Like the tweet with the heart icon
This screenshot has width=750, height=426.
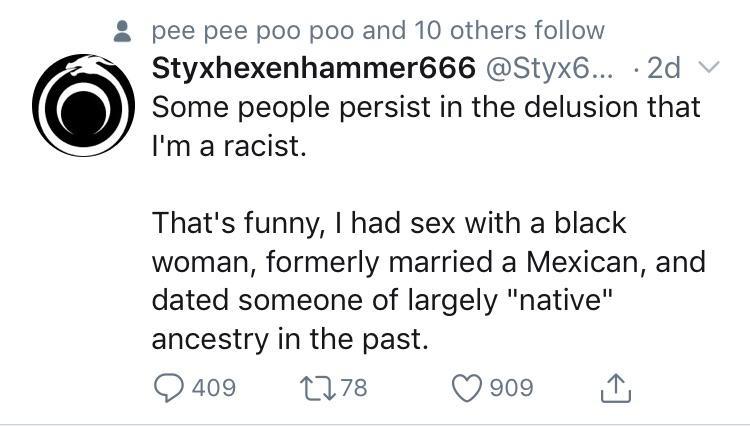tap(467, 388)
